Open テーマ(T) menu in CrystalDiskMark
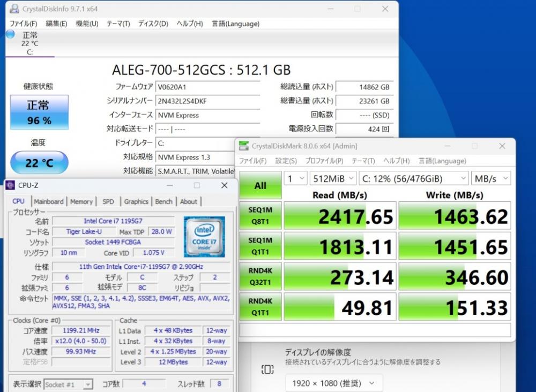 click(363, 161)
